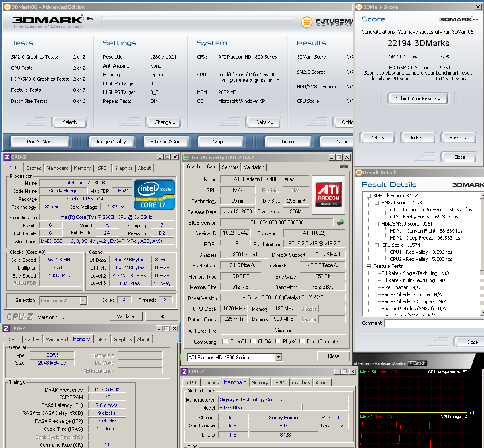The width and height of the screenshot is (484, 448).
Task: Click DRAM Frequency value 1104.5 MHz
Action: (107, 389)
